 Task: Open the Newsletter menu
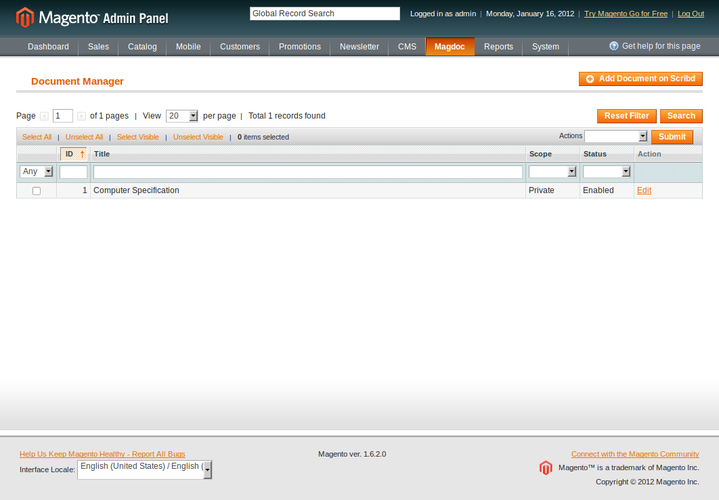coord(360,47)
